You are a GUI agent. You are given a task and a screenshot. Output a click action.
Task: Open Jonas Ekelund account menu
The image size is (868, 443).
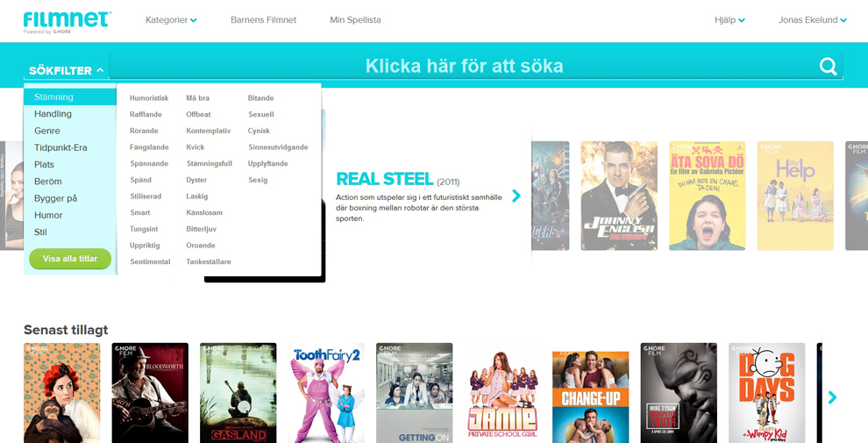[x=812, y=20]
